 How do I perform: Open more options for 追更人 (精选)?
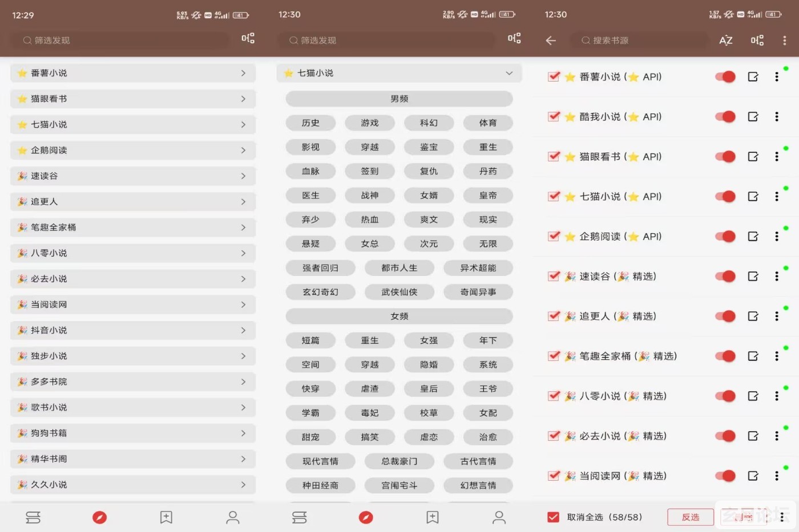pyautogui.click(x=777, y=316)
